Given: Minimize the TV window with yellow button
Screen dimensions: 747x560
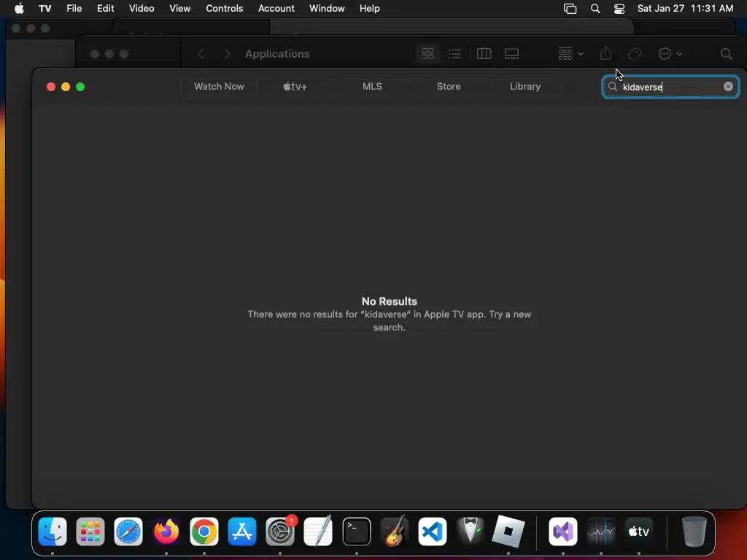Looking at the screenshot, I should (66, 87).
